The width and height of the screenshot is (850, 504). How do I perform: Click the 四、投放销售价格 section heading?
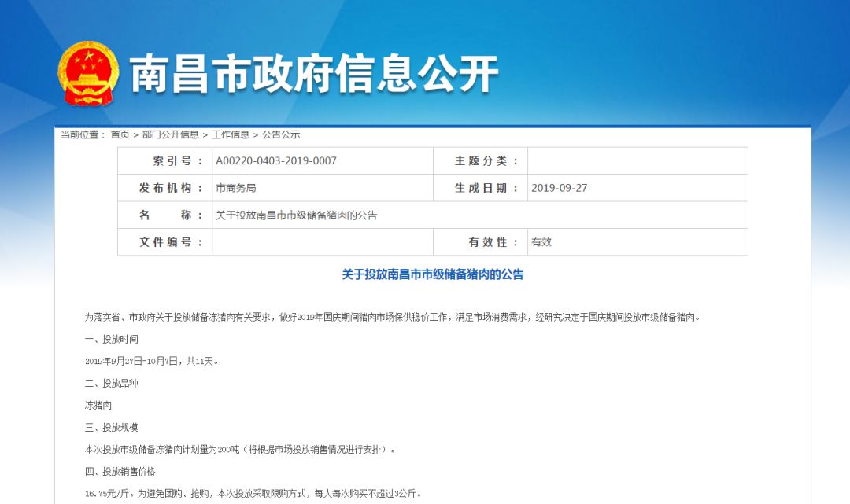click(120, 472)
